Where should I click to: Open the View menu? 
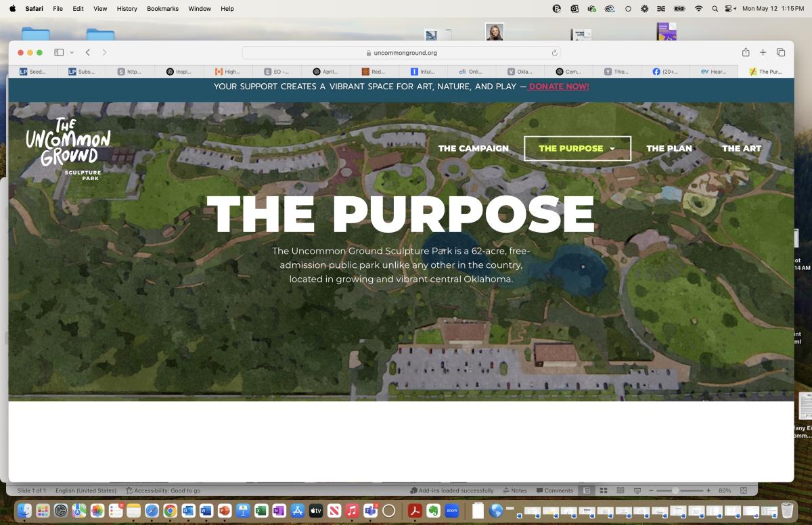(x=100, y=9)
